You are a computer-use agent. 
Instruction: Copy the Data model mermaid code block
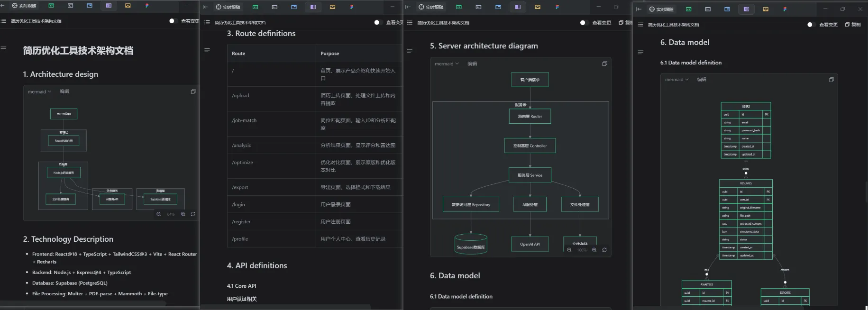click(831, 80)
